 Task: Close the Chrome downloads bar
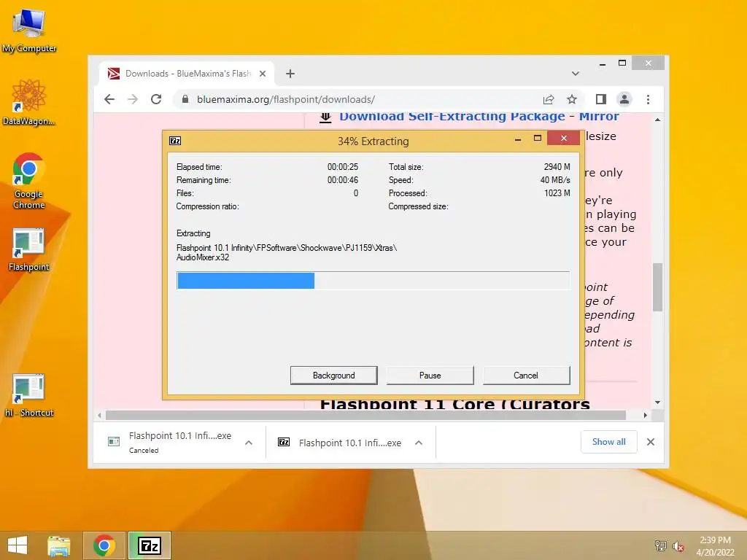tap(650, 442)
